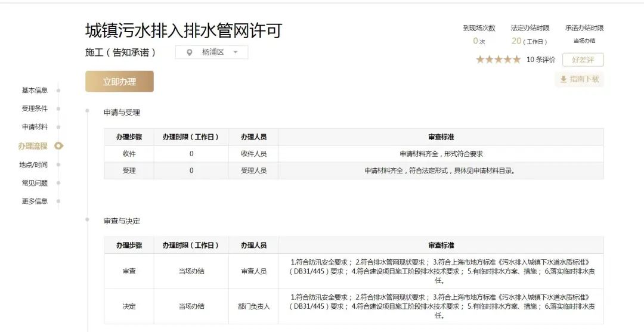Click the timeline dot beside 基本信息

(x=58, y=91)
